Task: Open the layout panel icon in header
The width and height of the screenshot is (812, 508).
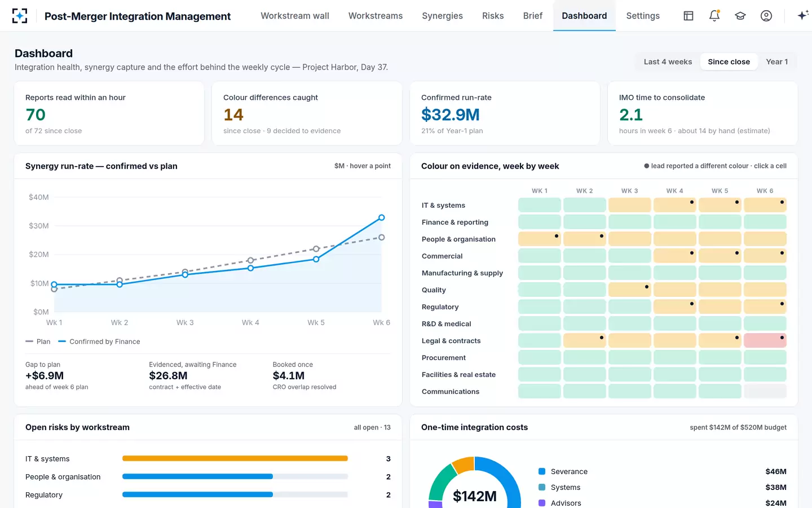Action: 689,16
